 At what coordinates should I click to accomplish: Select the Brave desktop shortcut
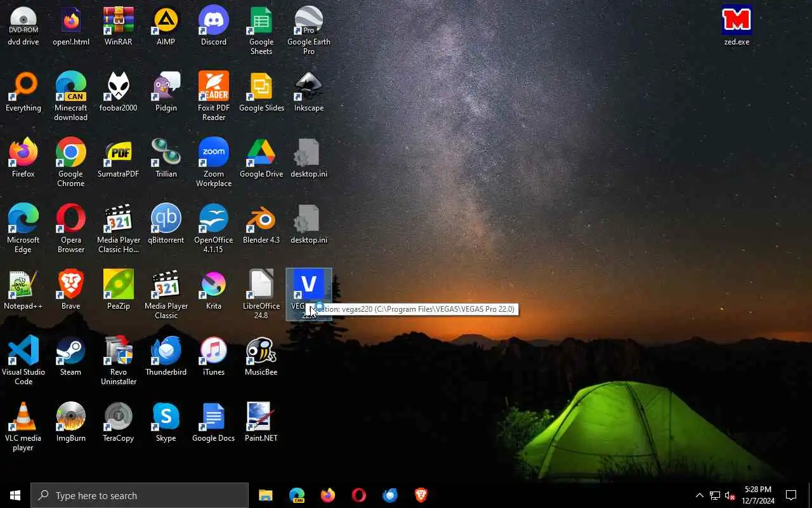71,290
